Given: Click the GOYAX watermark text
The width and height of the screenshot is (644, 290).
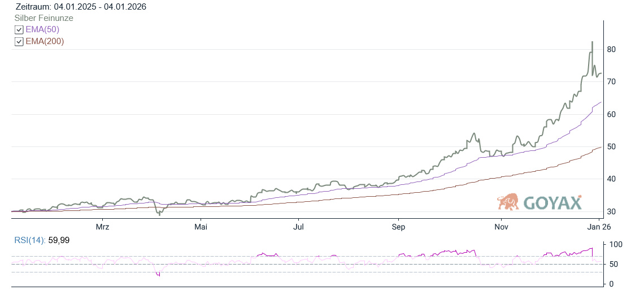Looking at the screenshot, I should coord(552,203).
